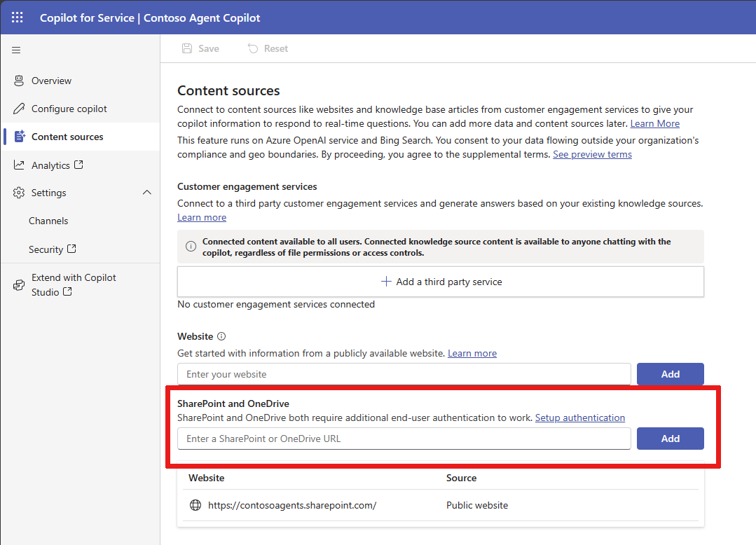This screenshot has width=756, height=545.
Task: Click the Reset toolbar button
Action: point(268,48)
